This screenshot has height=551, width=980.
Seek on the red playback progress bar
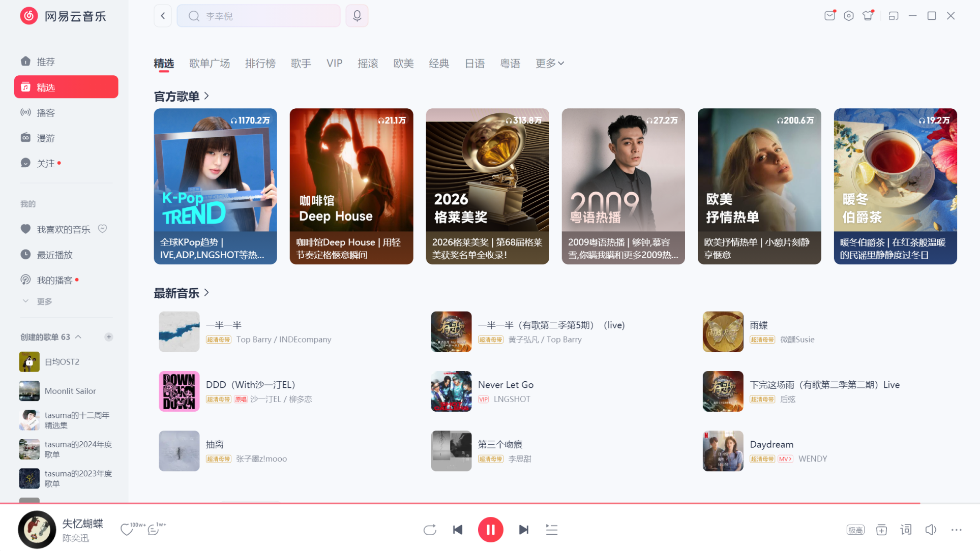(x=490, y=503)
